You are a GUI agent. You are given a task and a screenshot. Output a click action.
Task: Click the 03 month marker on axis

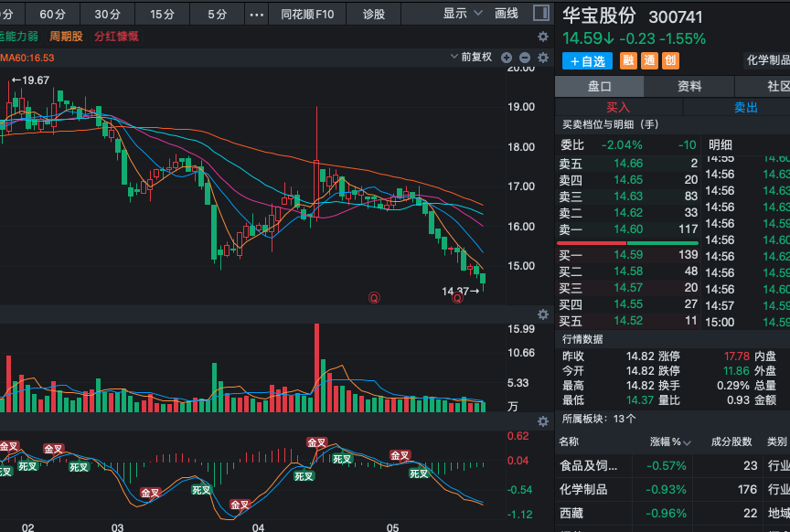pyautogui.click(x=117, y=527)
